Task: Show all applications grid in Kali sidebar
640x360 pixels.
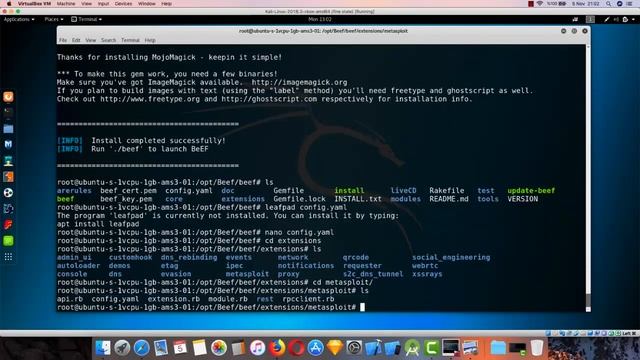Action: point(8,257)
